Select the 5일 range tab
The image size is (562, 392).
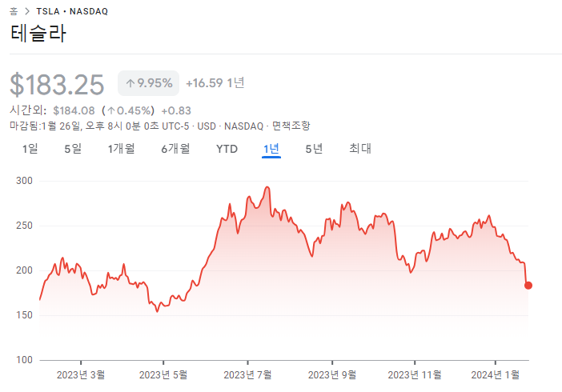pyautogui.click(x=73, y=149)
